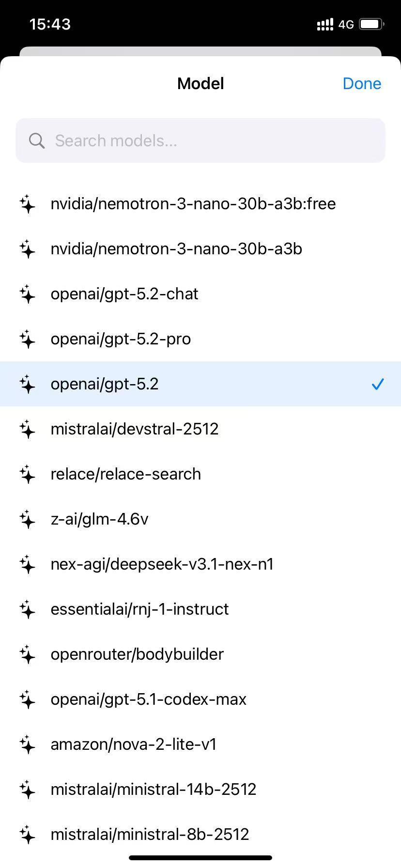The height and width of the screenshot is (868, 401).
Task: Click the sparkle icon next to openrouter/bodybuilder
Action: [x=28, y=654]
